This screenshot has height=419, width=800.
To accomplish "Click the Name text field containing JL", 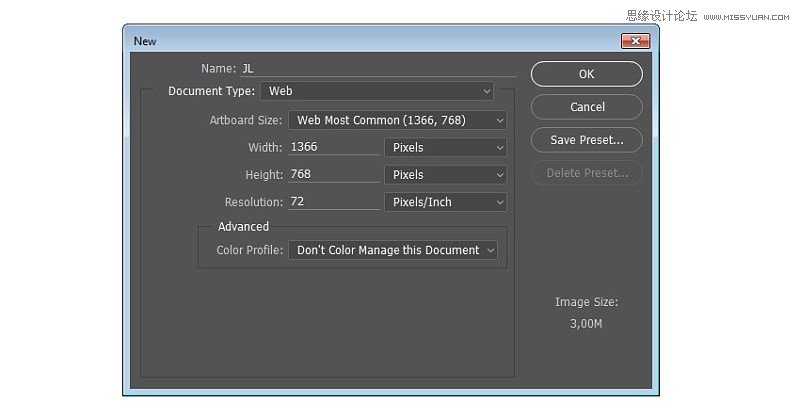I will (377, 69).
